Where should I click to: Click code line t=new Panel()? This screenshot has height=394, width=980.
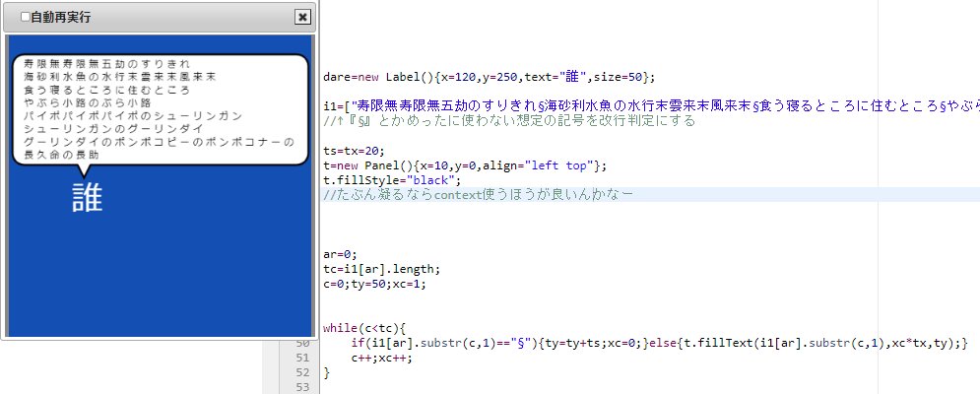465,165
